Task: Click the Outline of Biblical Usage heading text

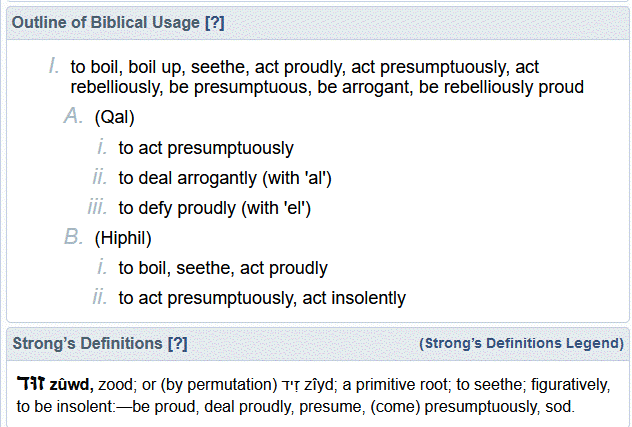Action: click(105, 22)
